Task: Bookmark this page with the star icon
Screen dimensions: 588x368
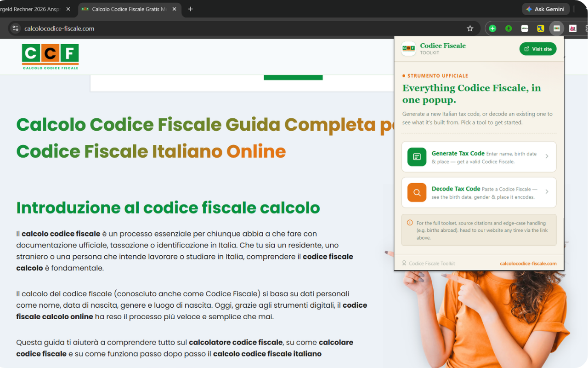Action: pyautogui.click(x=470, y=29)
